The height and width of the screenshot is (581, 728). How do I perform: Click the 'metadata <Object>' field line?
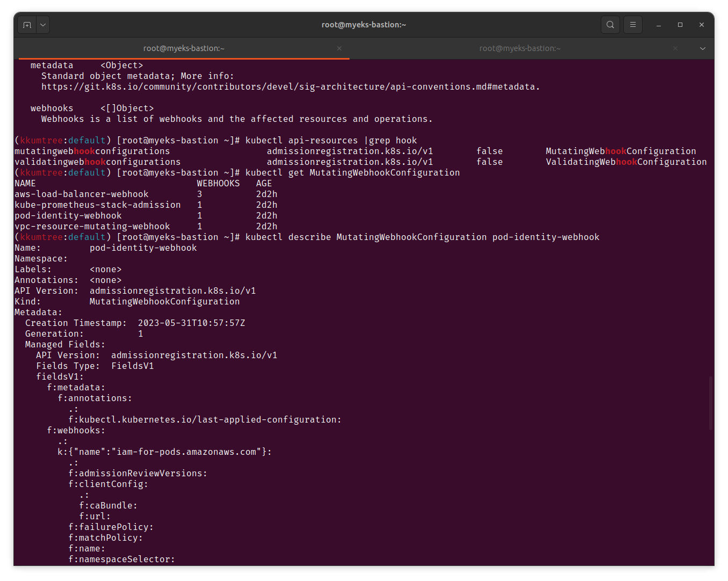pyautogui.click(x=87, y=66)
